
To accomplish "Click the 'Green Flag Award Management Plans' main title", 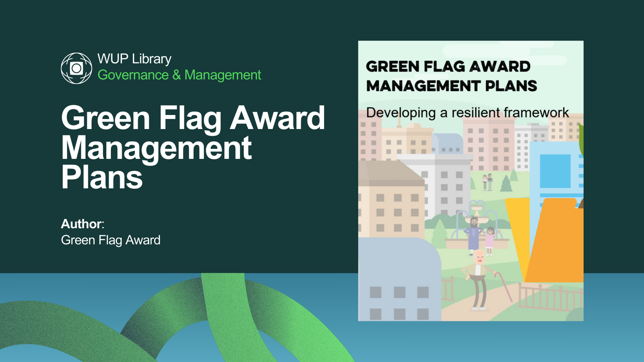I will click(193, 147).
